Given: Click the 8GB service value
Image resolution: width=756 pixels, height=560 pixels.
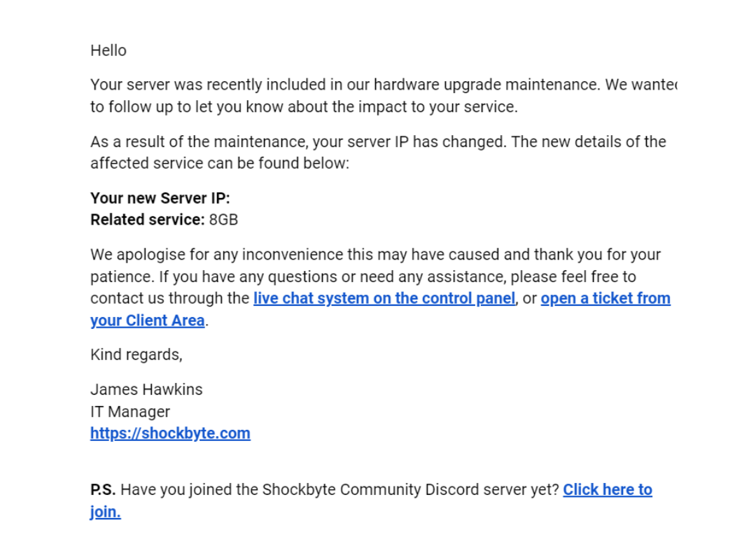Looking at the screenshot, I should (x=223, y=220).
